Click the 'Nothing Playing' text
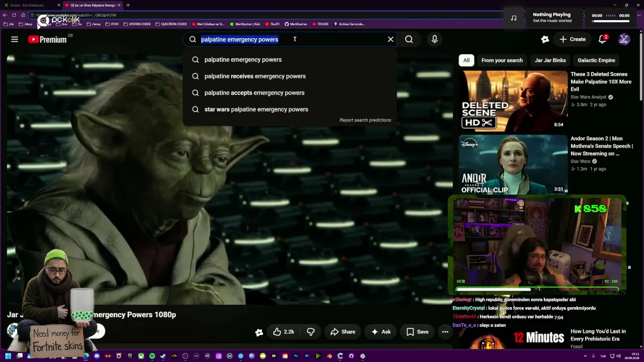 coord(551,15)
